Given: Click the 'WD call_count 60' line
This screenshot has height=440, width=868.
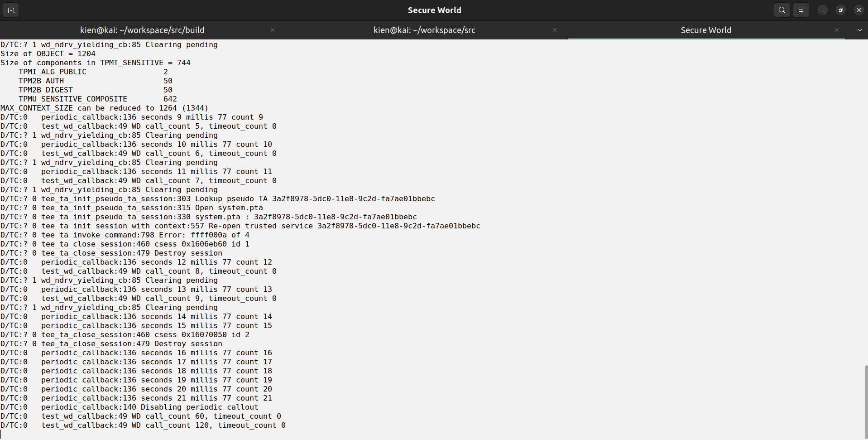Looking at the screenshot, I should point(141,416).
